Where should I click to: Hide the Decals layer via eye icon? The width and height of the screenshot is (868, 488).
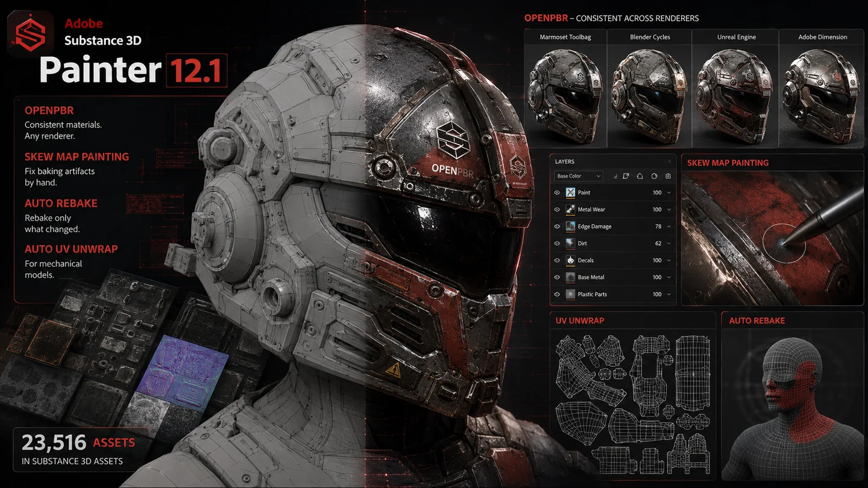click(557, 260)
